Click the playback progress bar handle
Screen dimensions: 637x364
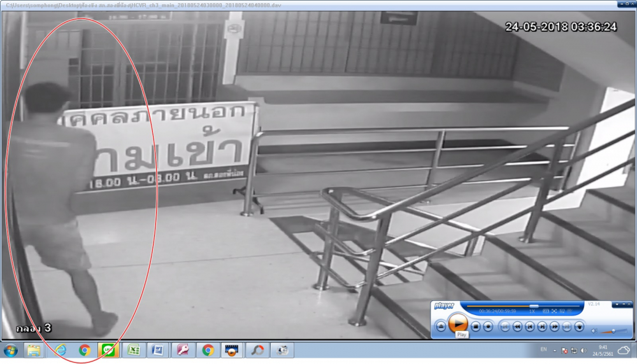pyautogui.click(x=534, y=306)
